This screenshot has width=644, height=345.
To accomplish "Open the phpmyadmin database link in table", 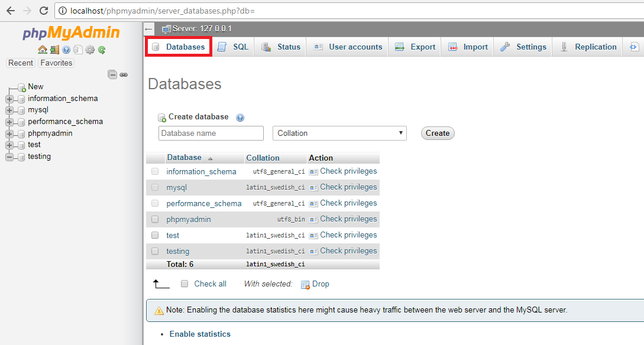I will tap(189, 220).
